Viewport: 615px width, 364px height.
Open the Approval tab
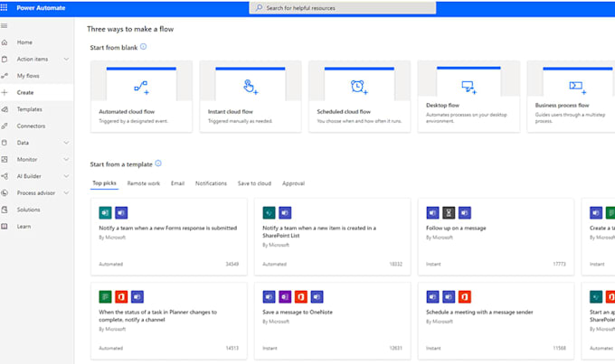(293, 183)
